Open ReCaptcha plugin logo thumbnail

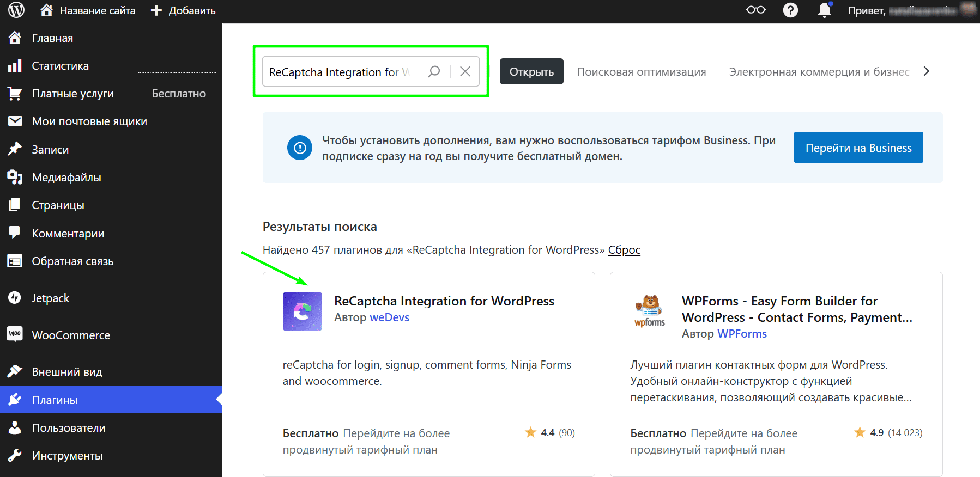click(x=303, y=311)
